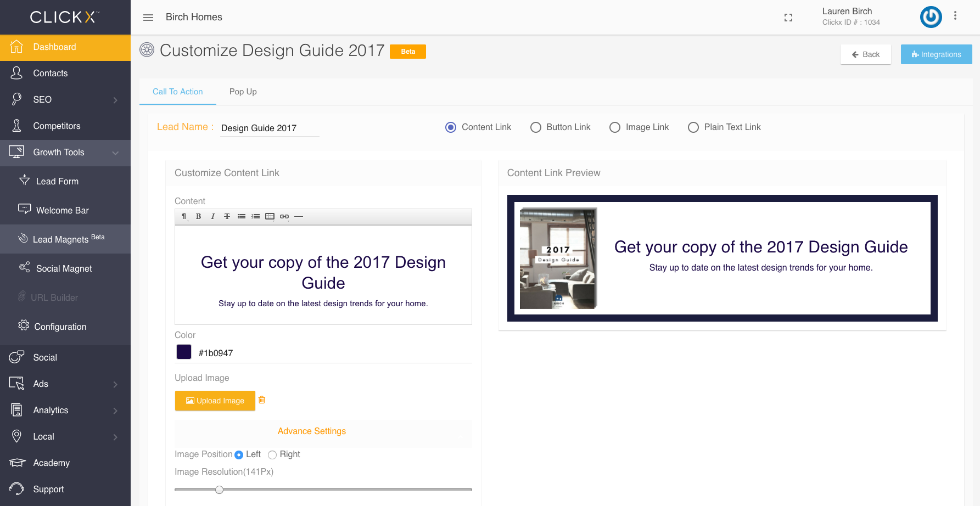The image size is (980, 506).
Task: Click the strikethrough text icon
Action: [x=227, y=216]
